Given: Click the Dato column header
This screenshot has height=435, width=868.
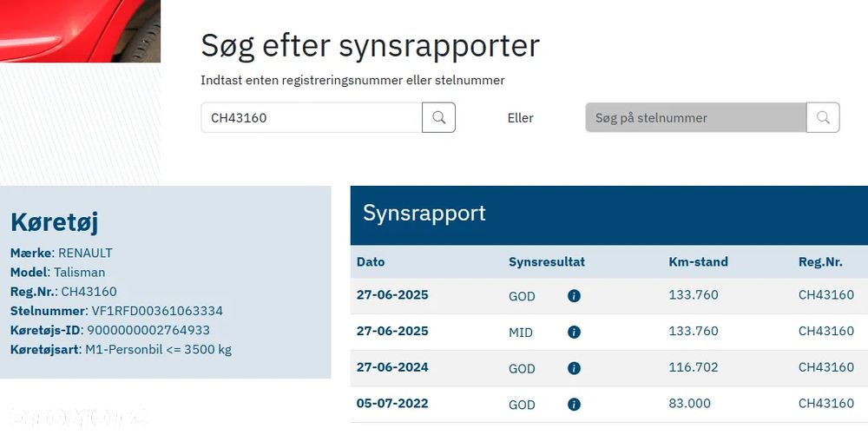Looking at the screenshot, I should pyautogui.click(x=371, y=261).
